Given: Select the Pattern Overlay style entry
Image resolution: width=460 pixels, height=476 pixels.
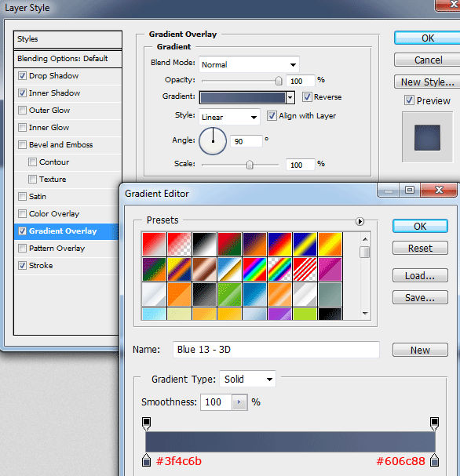Looking at the screenshot, I should coord(66,249).
